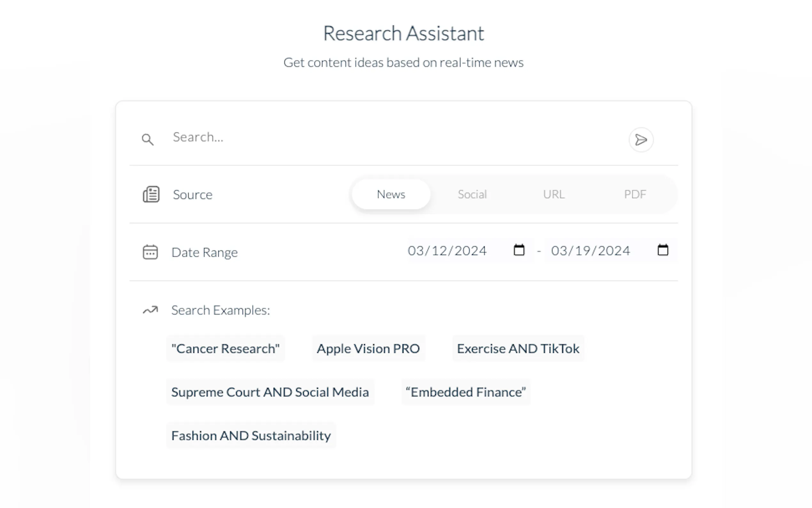
Task: Open the start date calendar picker
Action: click(x=519, y=250)
